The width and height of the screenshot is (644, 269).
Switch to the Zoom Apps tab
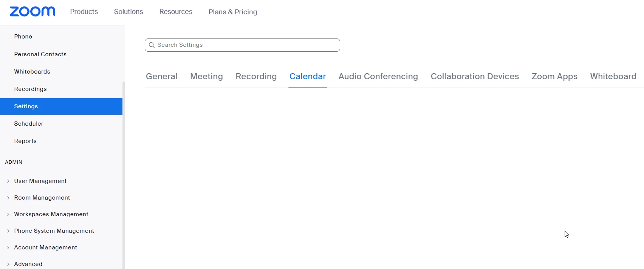pos(554,77)
